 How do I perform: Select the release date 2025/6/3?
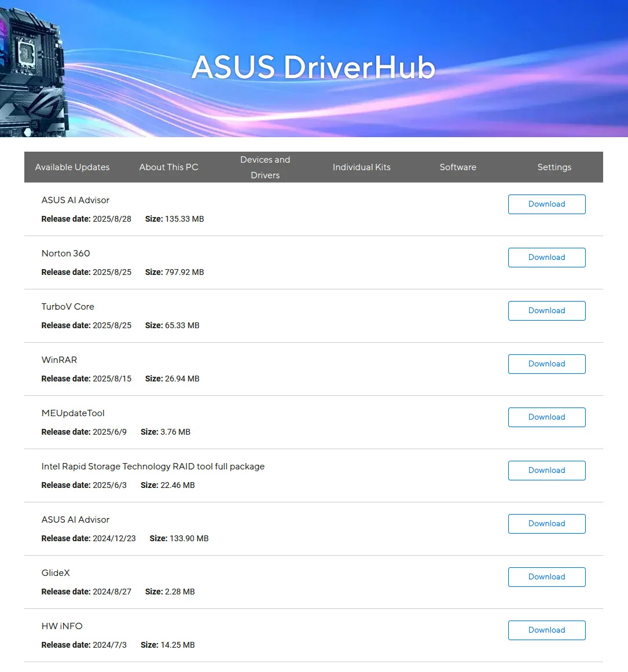[x=110, y=485]
